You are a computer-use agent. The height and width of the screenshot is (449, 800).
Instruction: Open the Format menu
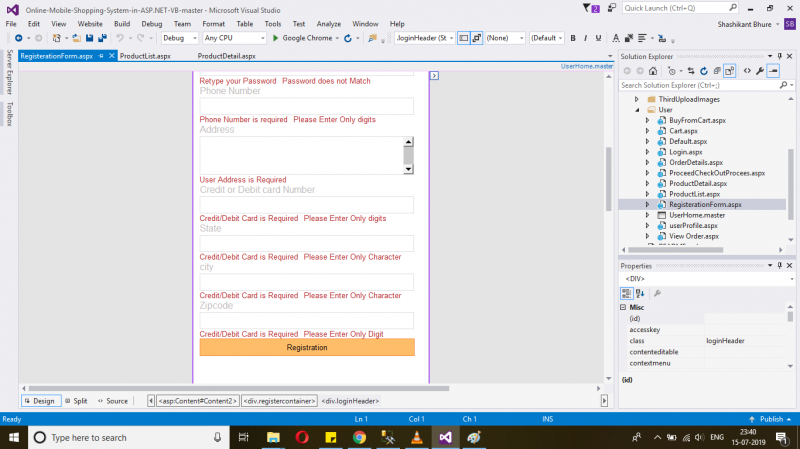213,24
